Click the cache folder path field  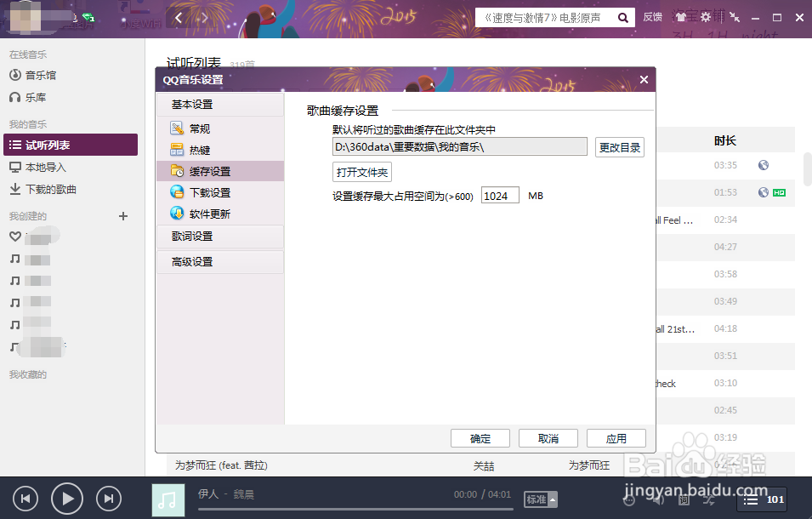coord(460,147)
